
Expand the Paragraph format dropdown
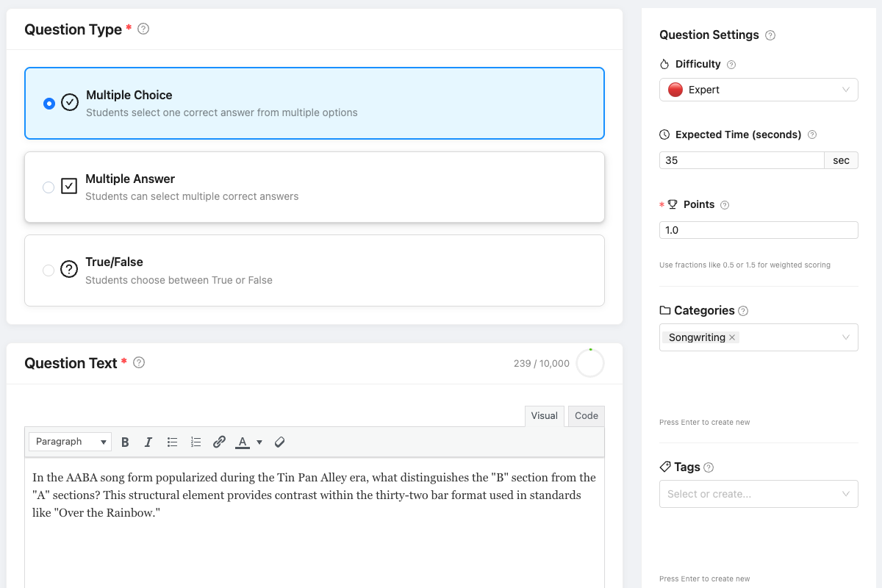click(71, 442)
